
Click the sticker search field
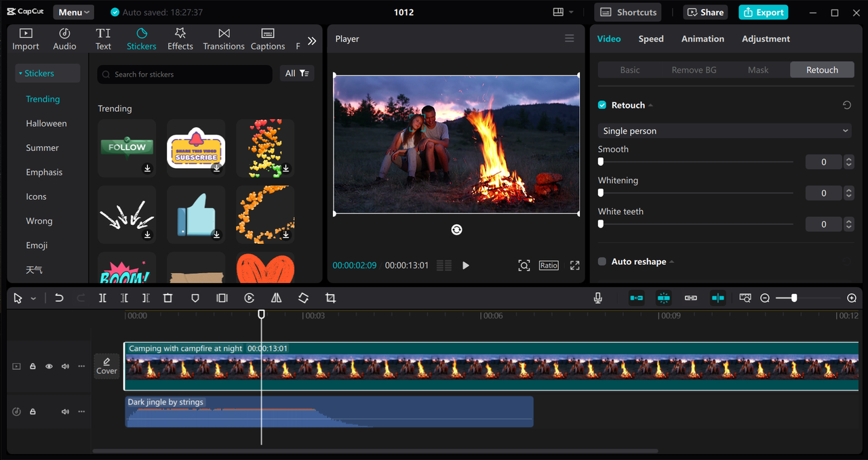point(185,75)
